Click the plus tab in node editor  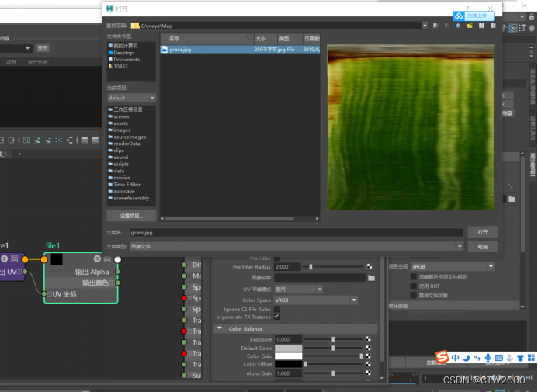[19, 154]
